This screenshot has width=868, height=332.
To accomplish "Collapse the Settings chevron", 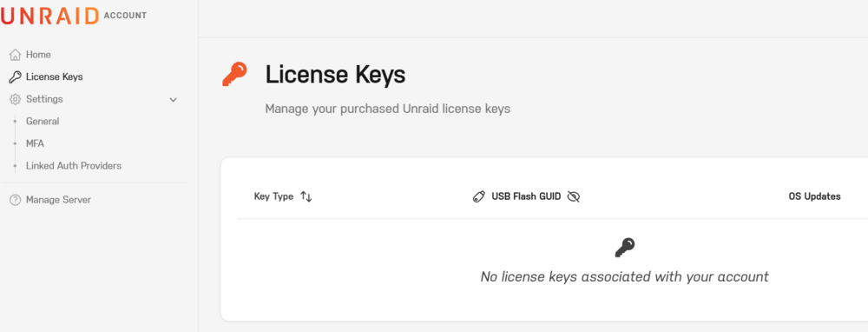I will click(x=174, y=100).
